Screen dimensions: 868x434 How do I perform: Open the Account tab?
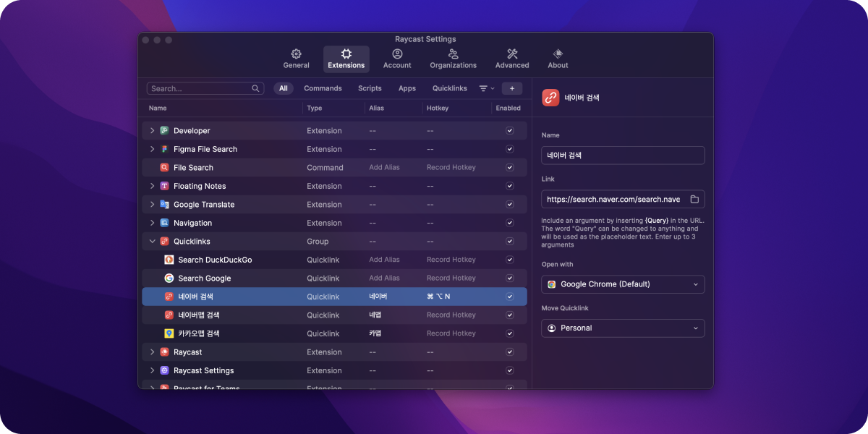397,59
